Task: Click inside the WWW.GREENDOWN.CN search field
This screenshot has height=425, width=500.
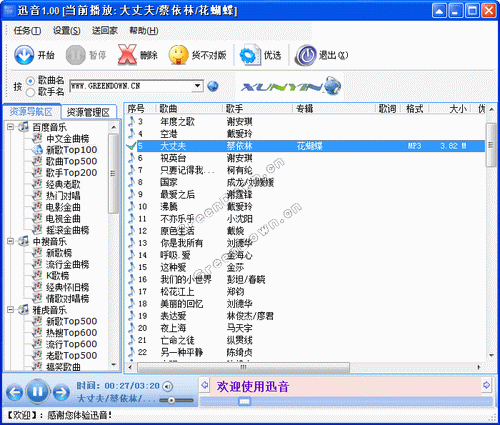Action: 131,86
